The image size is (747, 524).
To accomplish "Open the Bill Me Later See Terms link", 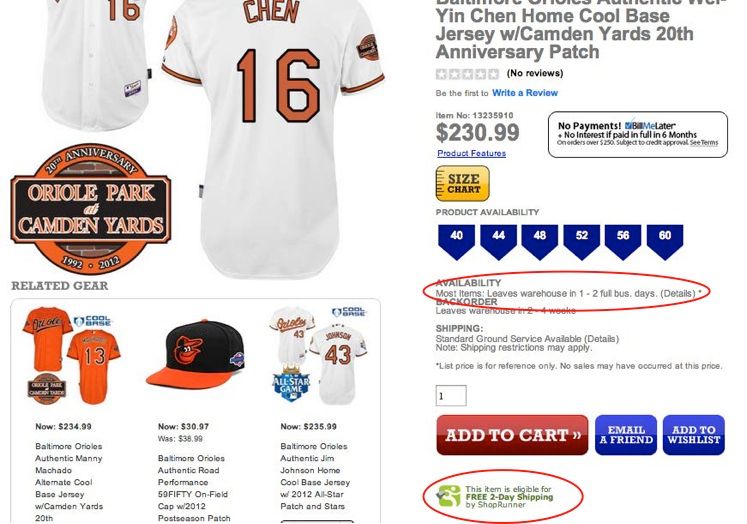I will click(x=704, y=142).
